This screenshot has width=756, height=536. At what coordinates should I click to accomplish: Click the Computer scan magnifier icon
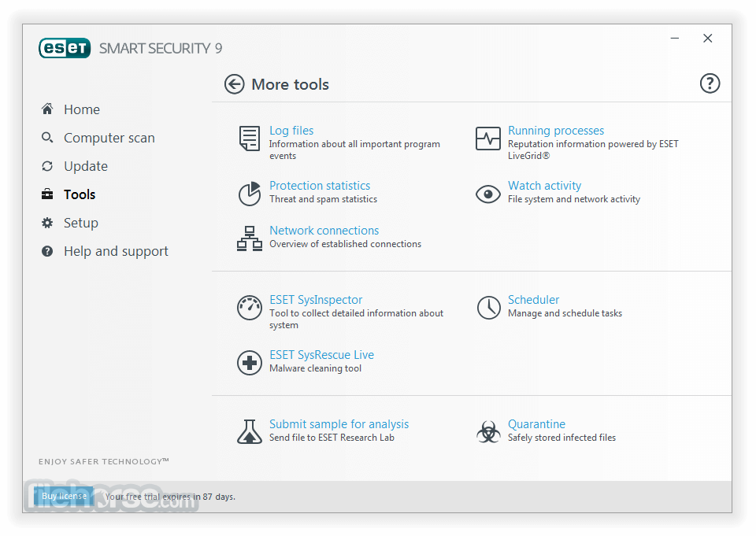47,138
